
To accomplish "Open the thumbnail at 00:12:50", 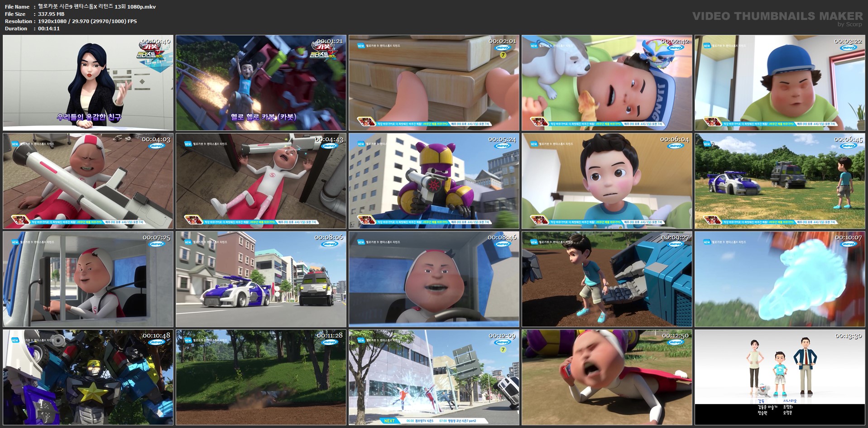I will tap(607, 377).
